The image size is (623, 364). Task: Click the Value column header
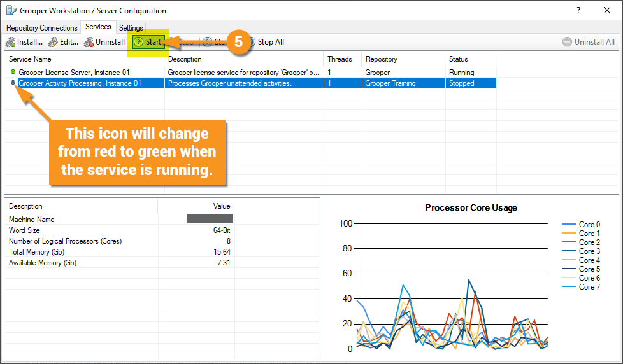(196, 206)
